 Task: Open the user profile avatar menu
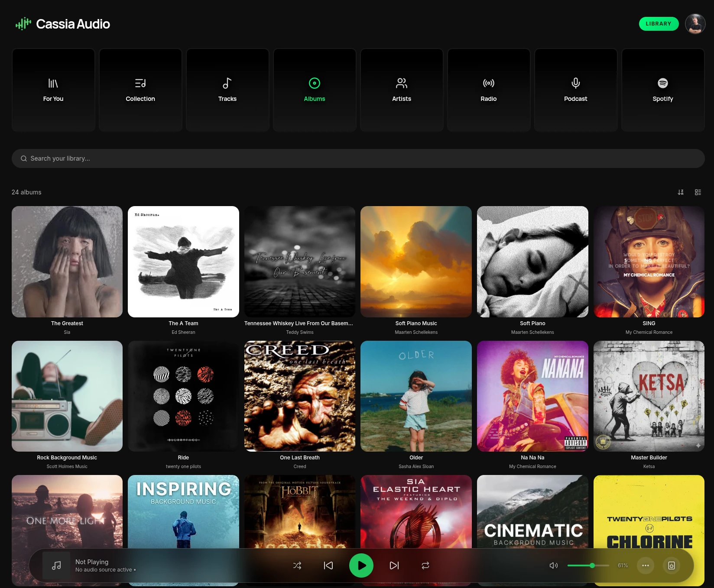click(x=695, y=24)
